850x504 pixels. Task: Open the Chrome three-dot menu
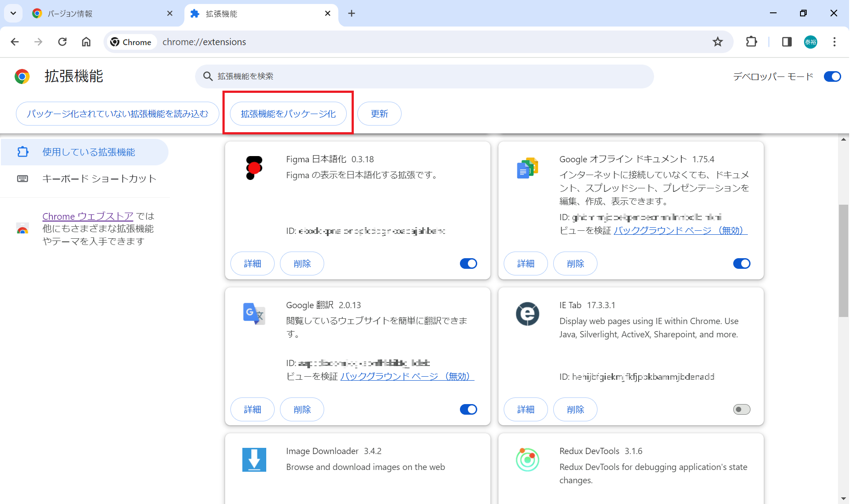tap(835, 42)
